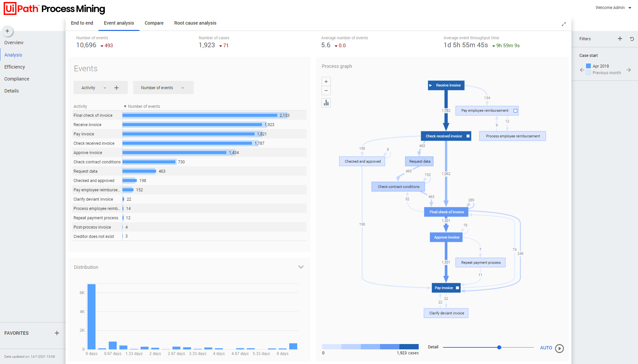Play the process graph animation
This screenshot has width=638, height=364.
click(x=559, y=348)
